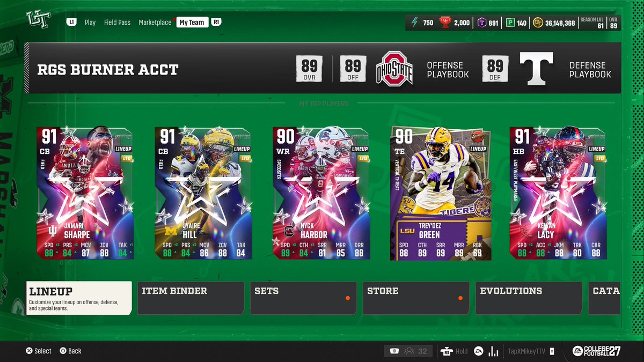The height and width of the screenshot is (362, 644).
Task: Click the connection bars stats icon
Action: (x=494, y=351)
